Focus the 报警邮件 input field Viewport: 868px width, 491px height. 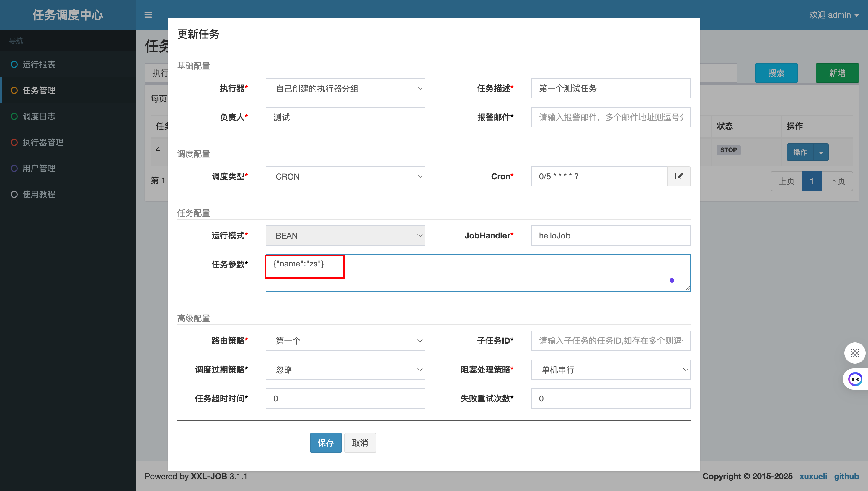(611, 117)
